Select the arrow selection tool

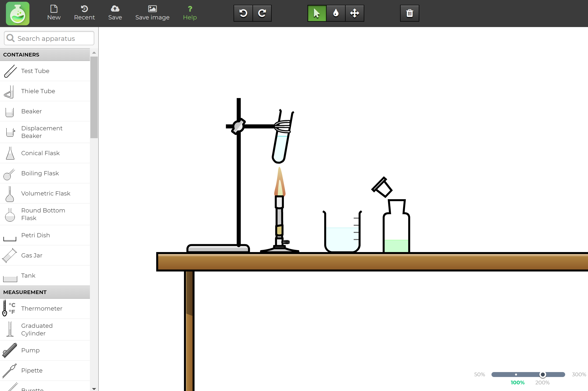tap(316, 13)
